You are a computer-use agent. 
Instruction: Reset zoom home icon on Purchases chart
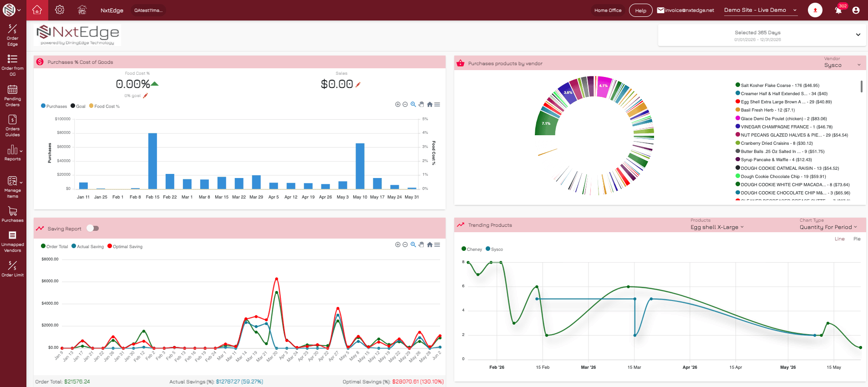(x=430, y=104)
